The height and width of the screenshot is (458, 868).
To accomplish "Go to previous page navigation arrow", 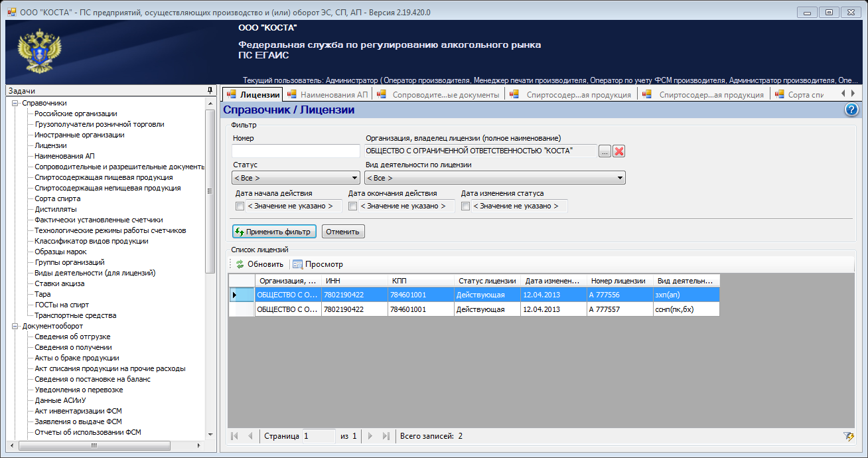I will click(250, 436).
